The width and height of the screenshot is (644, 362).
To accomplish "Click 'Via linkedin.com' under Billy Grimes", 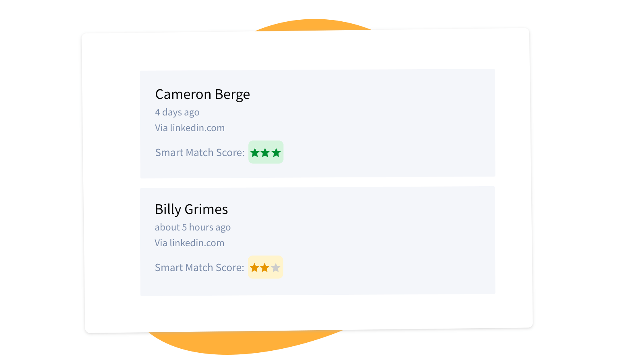I will point(190,243).
